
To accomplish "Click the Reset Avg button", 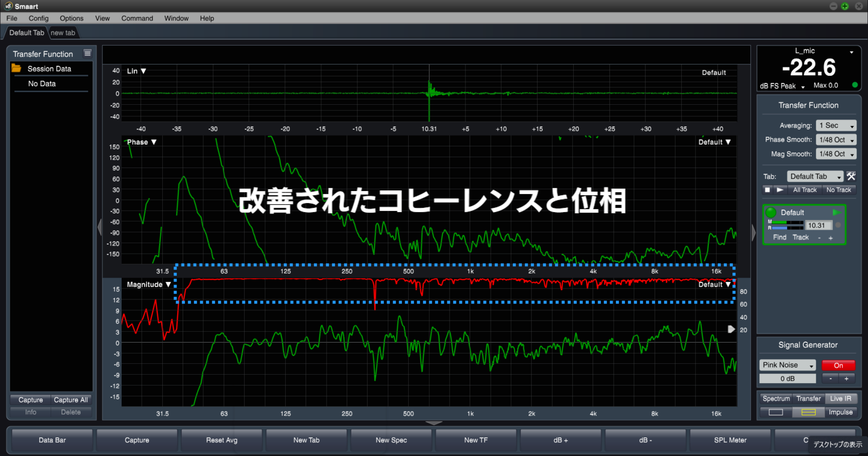I will (222, 440).
